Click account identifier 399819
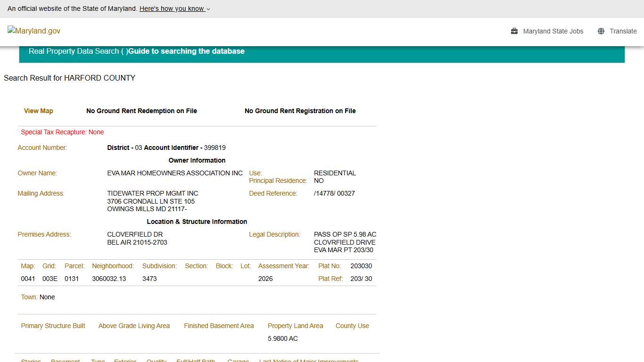 215,148
